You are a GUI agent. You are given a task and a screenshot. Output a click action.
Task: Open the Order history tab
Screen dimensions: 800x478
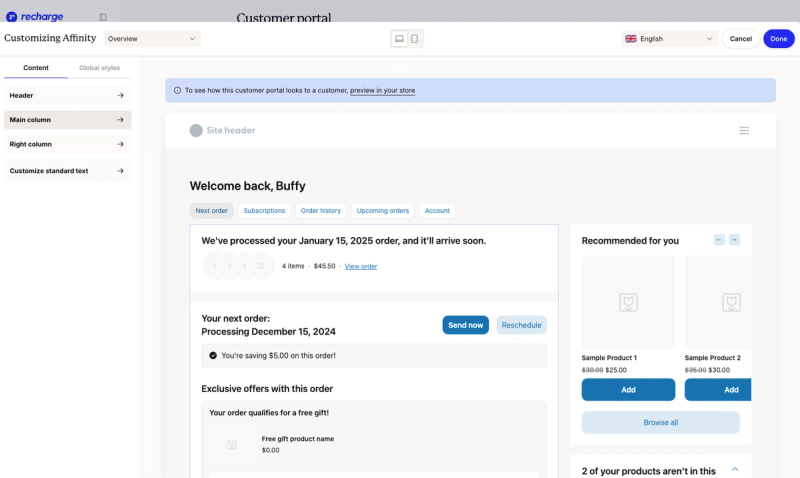click(321, 211)
